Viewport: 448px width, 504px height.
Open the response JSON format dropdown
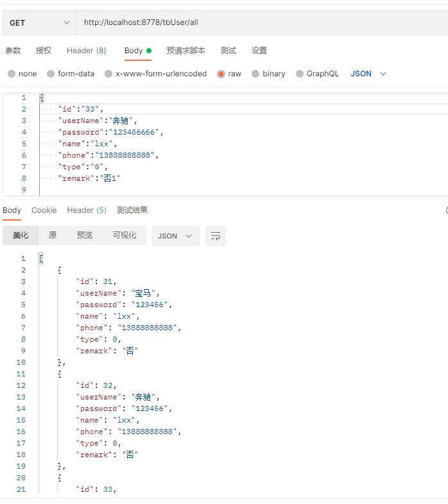tap(176, 236)
